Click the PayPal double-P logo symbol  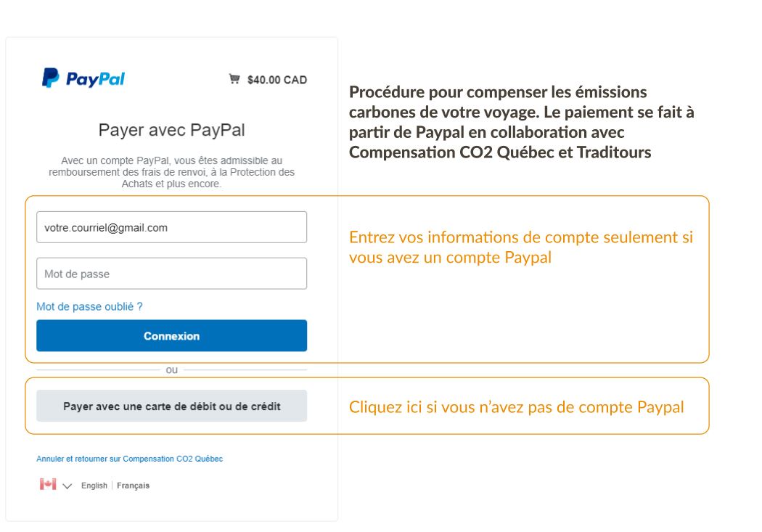pyautogui.click(x=51, y=78)
